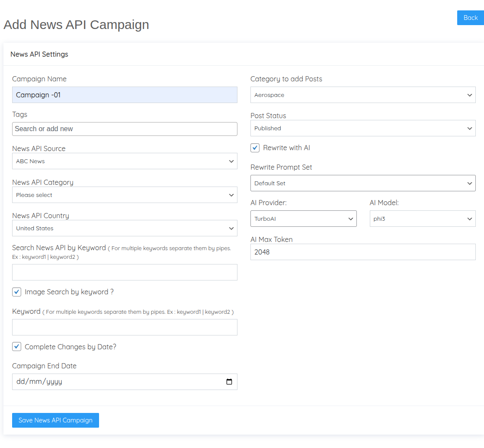Viewport: 484px width, 448px height.
Task: Open the calendar picker icon for Campaign End Date
Action: click(x=229, y=382)
